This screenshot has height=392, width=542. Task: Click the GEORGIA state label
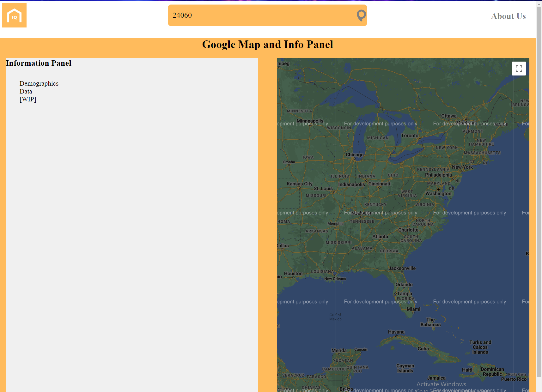click(389, 251)
